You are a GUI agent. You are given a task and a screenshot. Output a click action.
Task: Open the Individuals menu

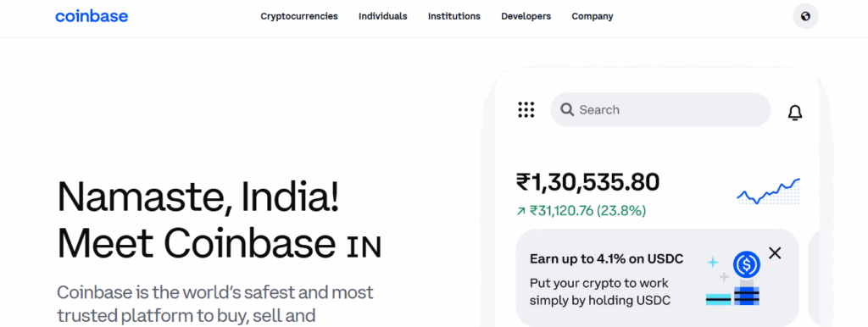point(382,17)
